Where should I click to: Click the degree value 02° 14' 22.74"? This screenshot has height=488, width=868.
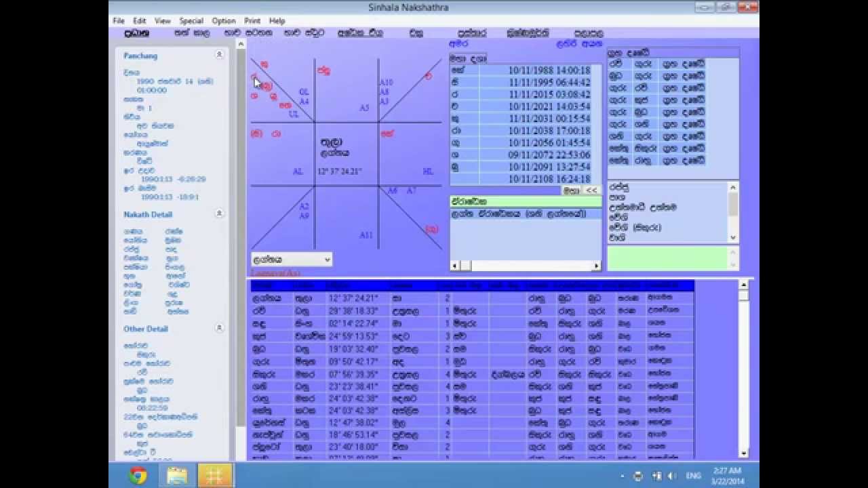point(353,323)
